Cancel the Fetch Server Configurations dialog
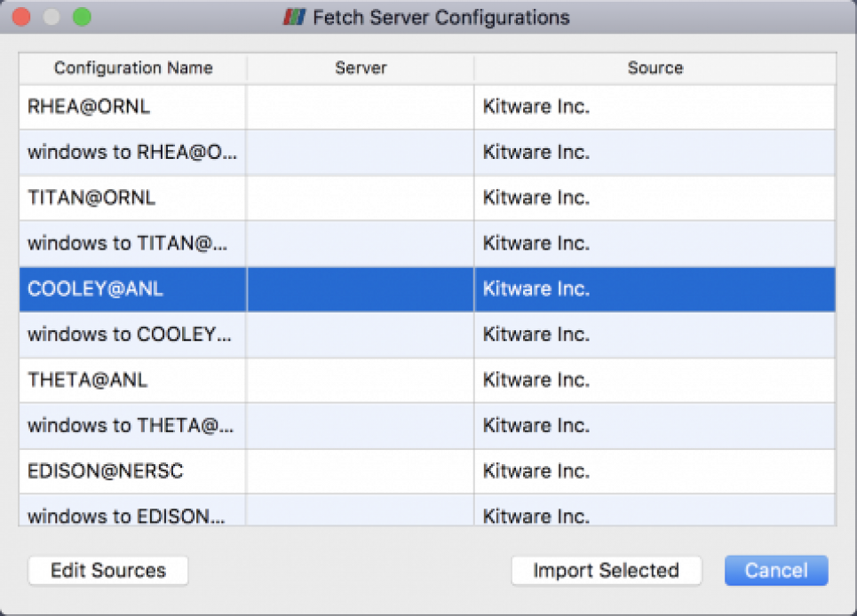857x616 pixels. click(x=776, y=571)
